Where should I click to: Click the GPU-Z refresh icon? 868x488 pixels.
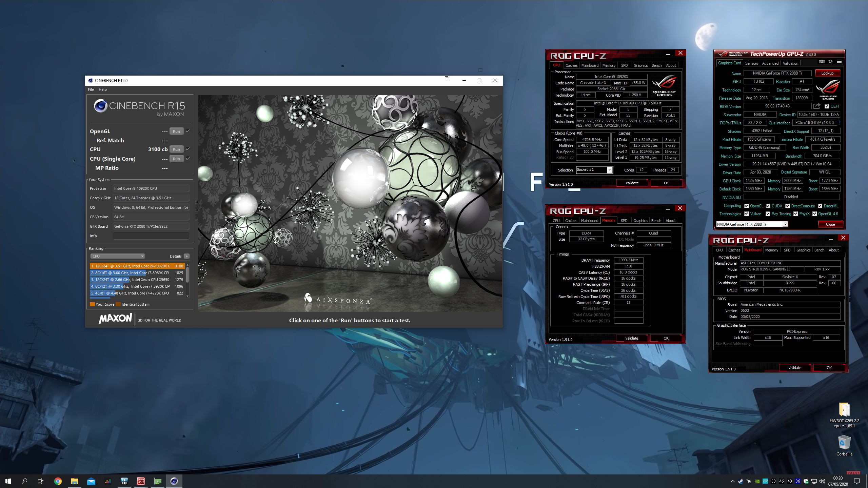(830, 62)
